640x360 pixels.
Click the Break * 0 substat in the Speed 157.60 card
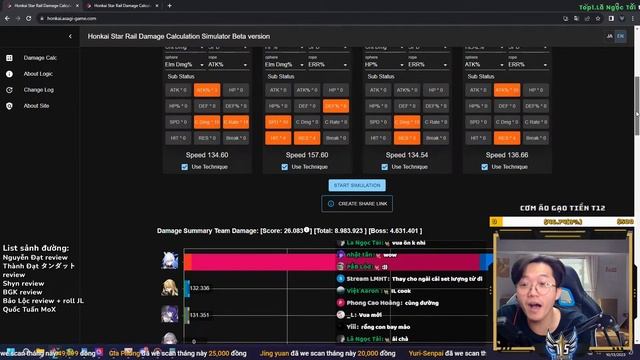(336, 138)
